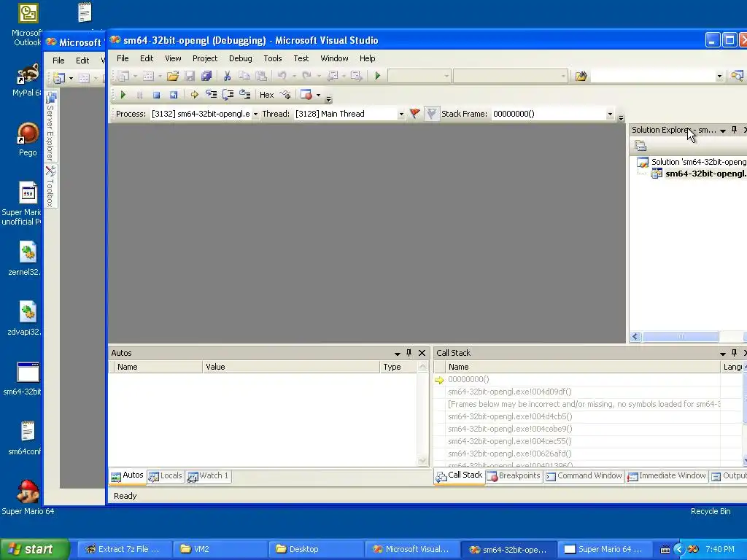Click the Copy icon in toolbar

(x=244, y=76)
